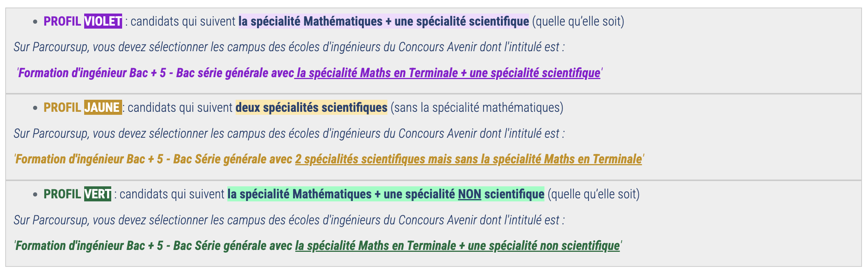Click the dark green VERT profile badge
Screen dimensions: 868x268
(x=97, y=194)
